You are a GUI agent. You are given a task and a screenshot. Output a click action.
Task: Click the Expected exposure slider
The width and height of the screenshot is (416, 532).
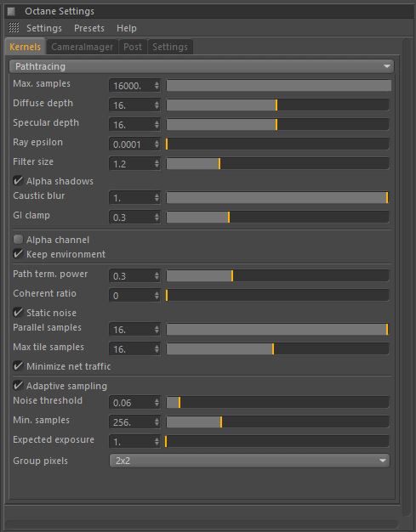pos(277,442)
